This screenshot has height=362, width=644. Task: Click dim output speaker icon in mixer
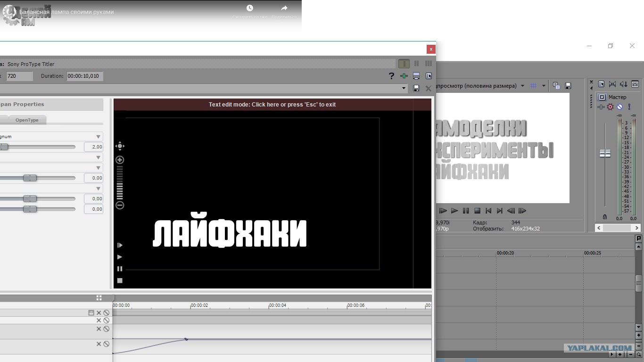point(624,84)
